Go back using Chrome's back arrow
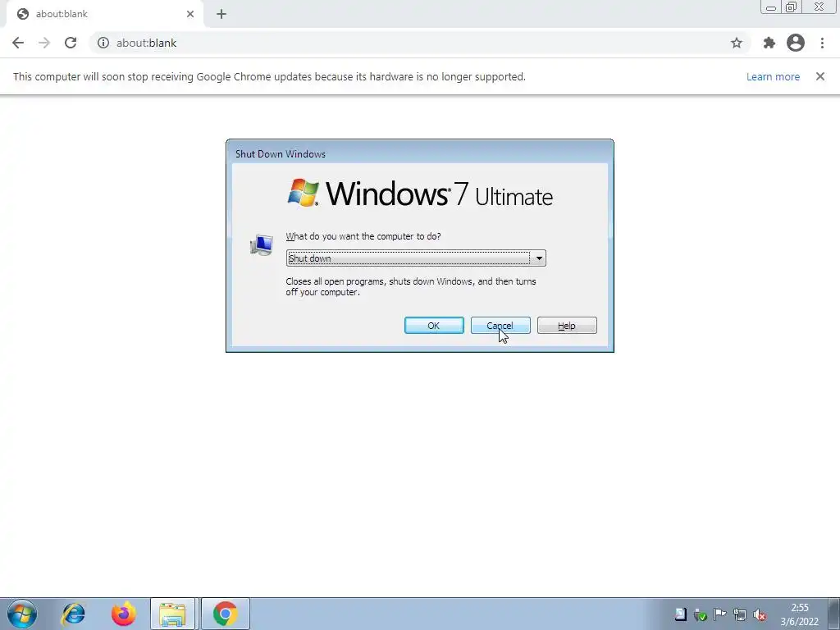 tap(18, 43)
